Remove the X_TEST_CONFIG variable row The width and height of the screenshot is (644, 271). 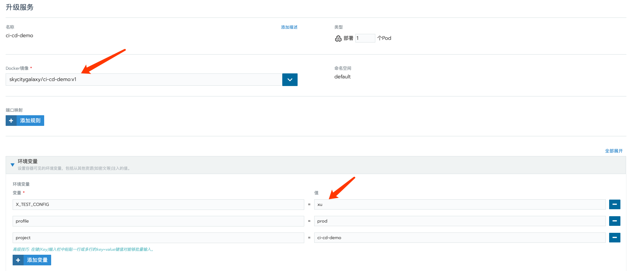[x=614, y=205]
